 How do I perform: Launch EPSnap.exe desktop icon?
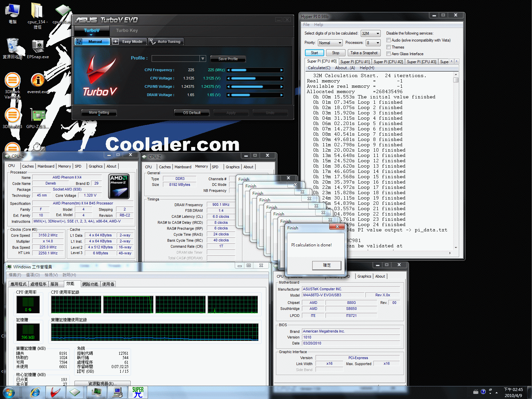point(38,49)
